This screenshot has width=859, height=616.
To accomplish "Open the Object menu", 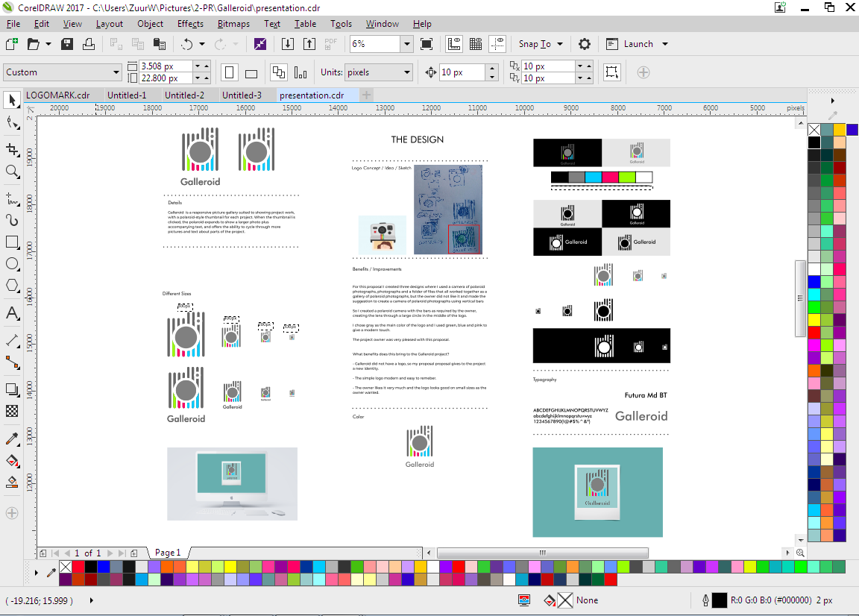I will coord(150,24).
